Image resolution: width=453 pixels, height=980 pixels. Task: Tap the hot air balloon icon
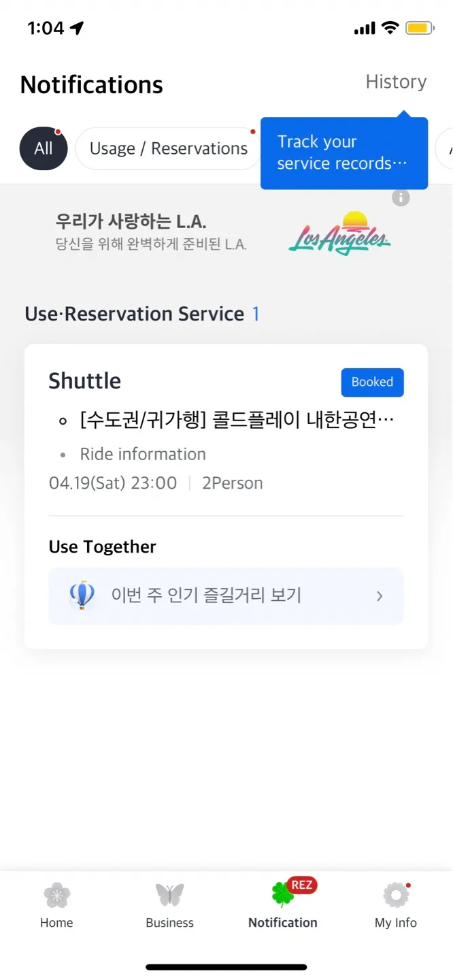(82, 595)
